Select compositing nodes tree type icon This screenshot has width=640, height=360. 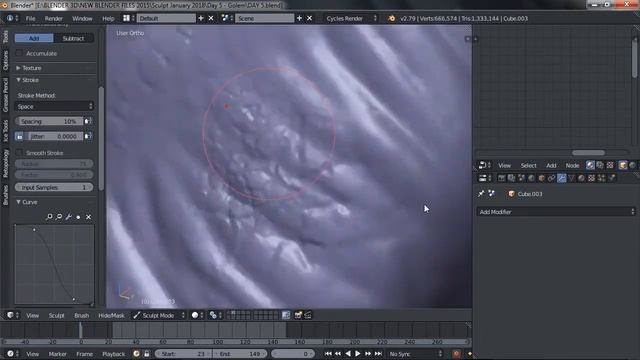coord(600,165)
